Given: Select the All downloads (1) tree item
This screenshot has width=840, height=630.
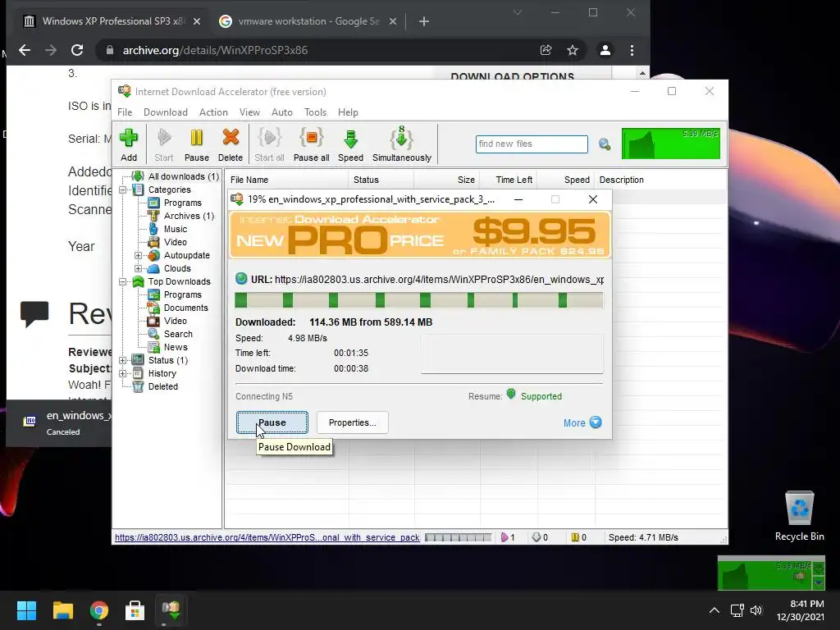Looking at the screenshot, I should [x=183, y=176].
